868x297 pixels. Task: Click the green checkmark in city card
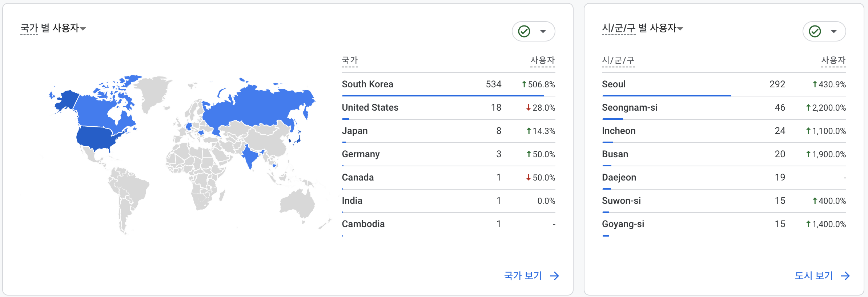tap(815, 31)
